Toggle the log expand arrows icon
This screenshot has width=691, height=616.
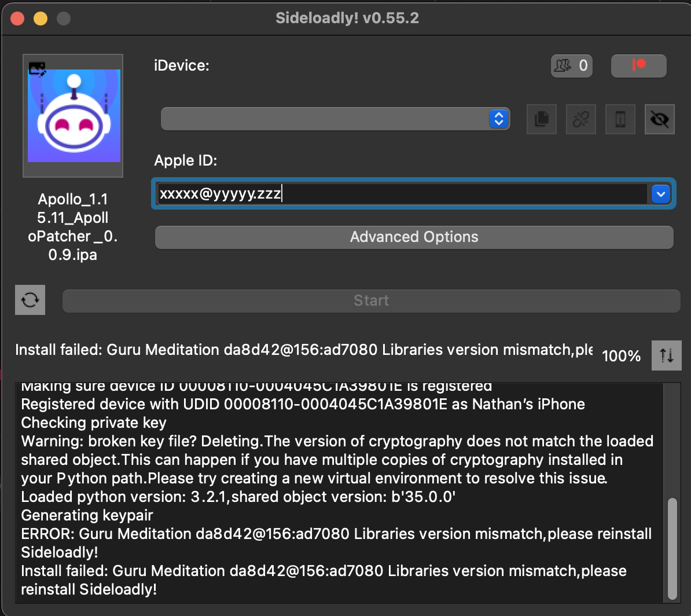(x=666, y=355)
